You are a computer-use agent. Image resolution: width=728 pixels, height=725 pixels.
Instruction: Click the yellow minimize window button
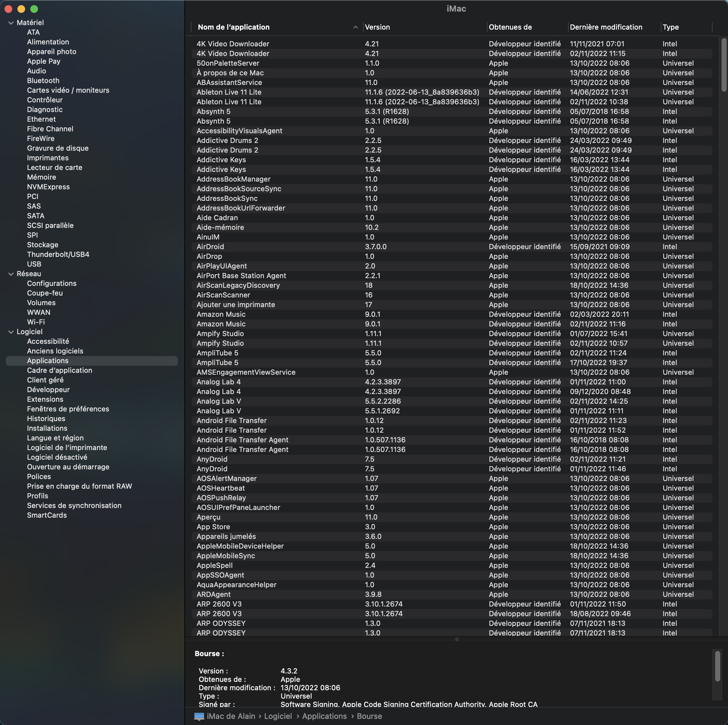tap(21, 9)
